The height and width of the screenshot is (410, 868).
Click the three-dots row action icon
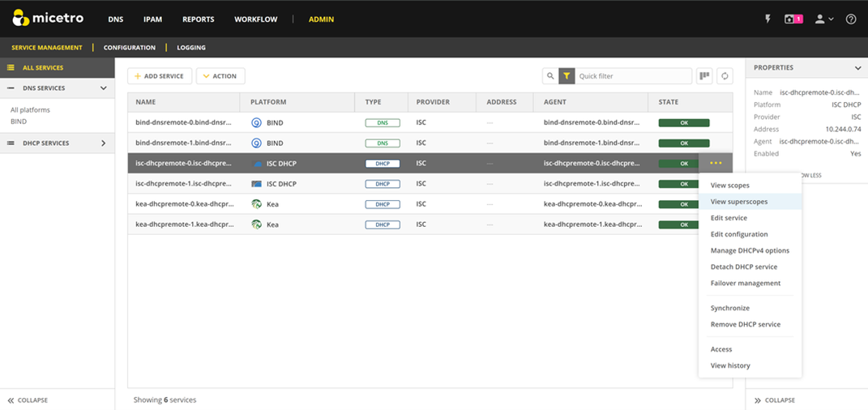[716, 163]
